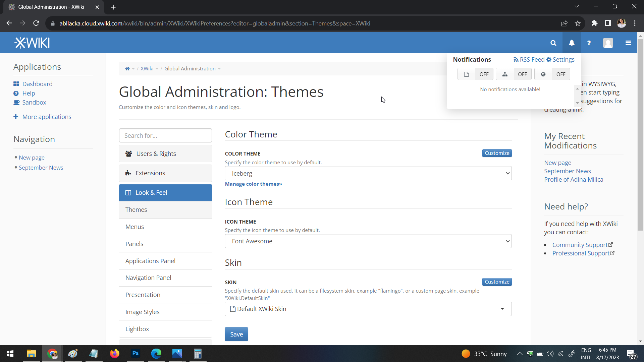
Task: Expand home breadcrumb dropdown arrow
Action: coord(133,69)
